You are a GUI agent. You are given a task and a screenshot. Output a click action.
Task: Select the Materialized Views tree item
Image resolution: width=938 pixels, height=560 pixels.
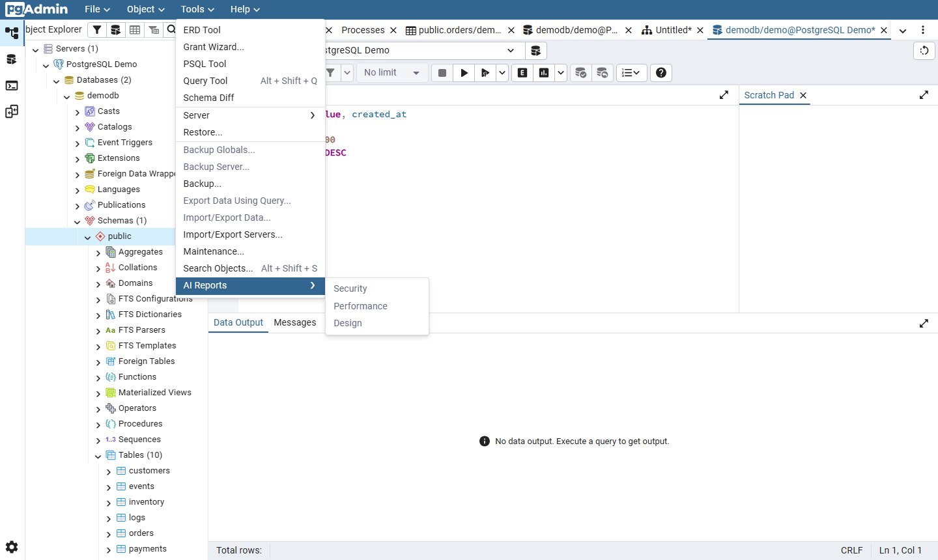coord(155,393)
